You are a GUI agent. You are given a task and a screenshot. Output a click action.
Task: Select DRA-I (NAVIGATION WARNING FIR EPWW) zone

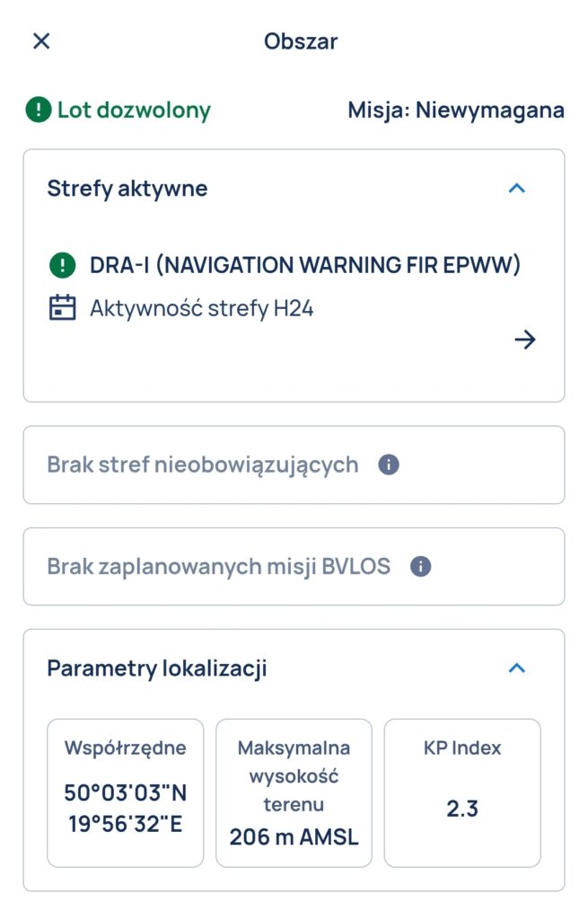[x=305, y=266]
